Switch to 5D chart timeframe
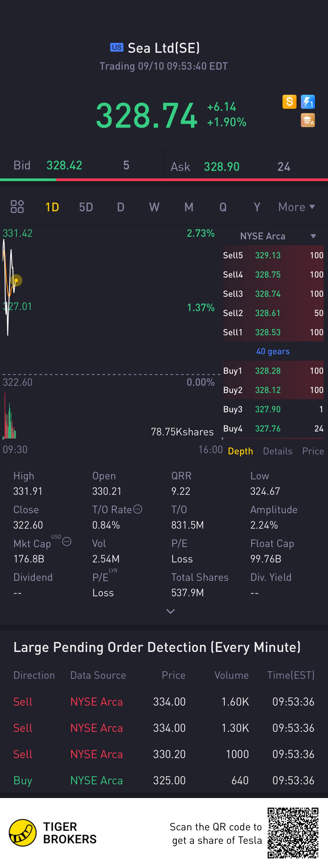The height and width of the screenshot is (868, 328). pyautogui.click(x=86, y=207)
